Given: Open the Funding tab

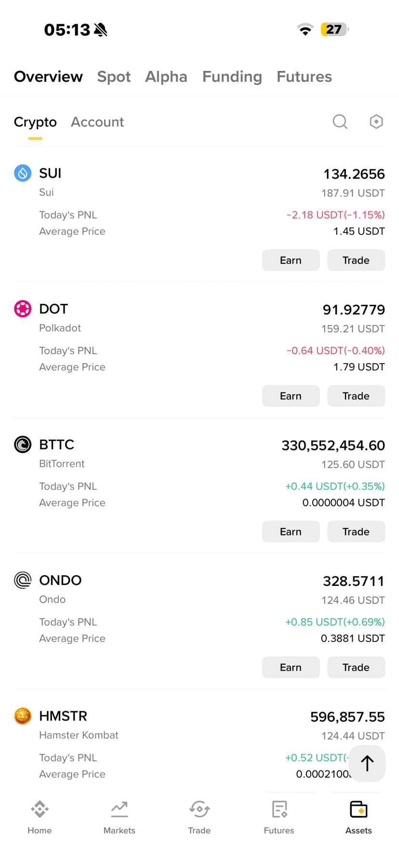Looking at the screenshot, I should 232,77.
